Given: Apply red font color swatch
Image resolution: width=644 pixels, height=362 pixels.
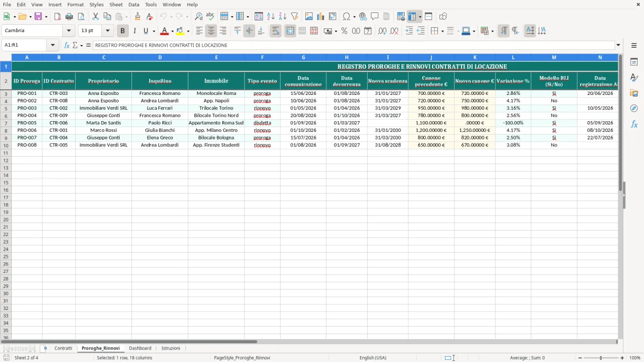Looking at the screenshot, I should 165,31.
